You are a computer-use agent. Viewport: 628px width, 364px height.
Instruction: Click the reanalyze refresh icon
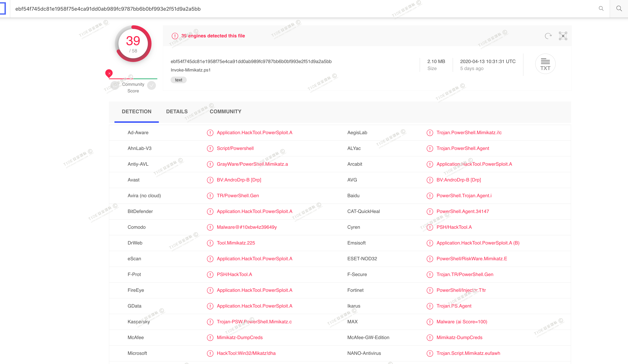pyautogui.click(x=548, y=36)
